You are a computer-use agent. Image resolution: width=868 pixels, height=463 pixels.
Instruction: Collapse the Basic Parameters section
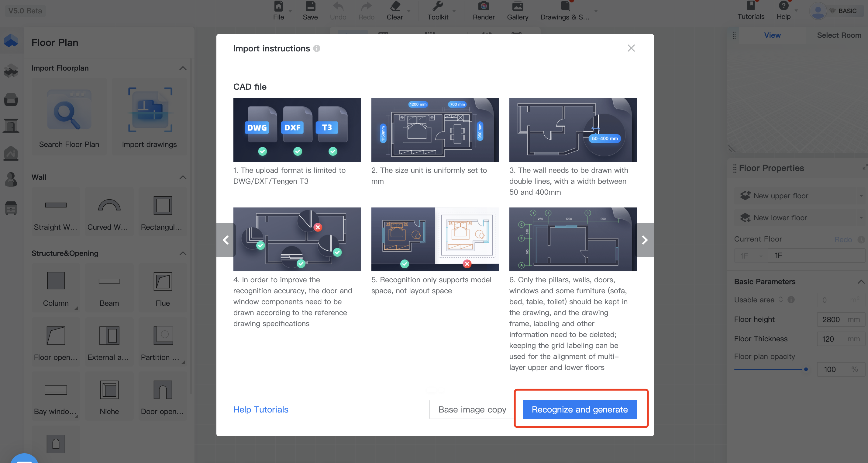pos(861,282)
